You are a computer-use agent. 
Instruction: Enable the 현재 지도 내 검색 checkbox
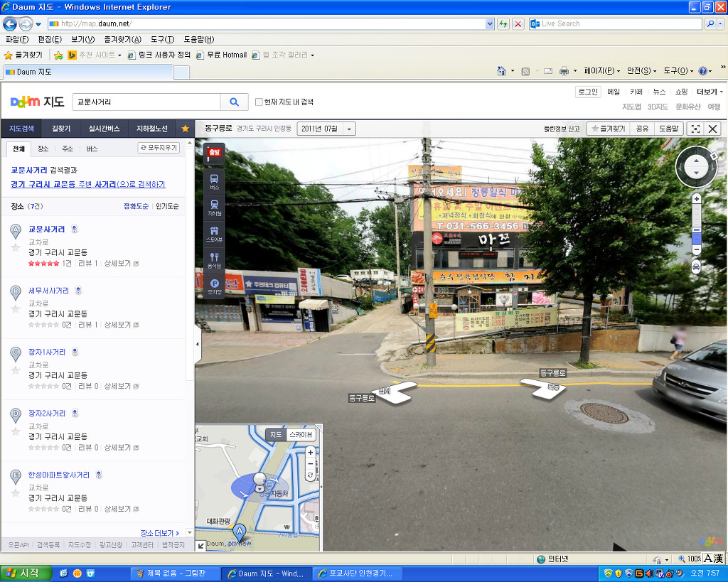click(x=259, y=102)
